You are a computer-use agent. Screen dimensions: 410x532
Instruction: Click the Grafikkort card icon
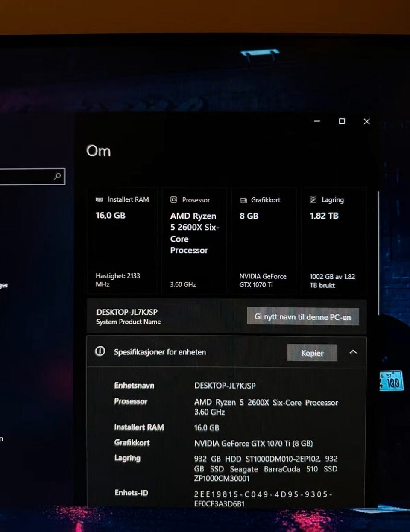pos(243,200)
